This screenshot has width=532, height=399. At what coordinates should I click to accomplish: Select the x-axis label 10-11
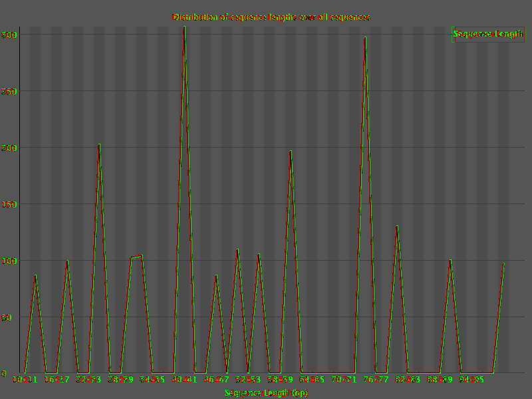click(x=25, y=379)
